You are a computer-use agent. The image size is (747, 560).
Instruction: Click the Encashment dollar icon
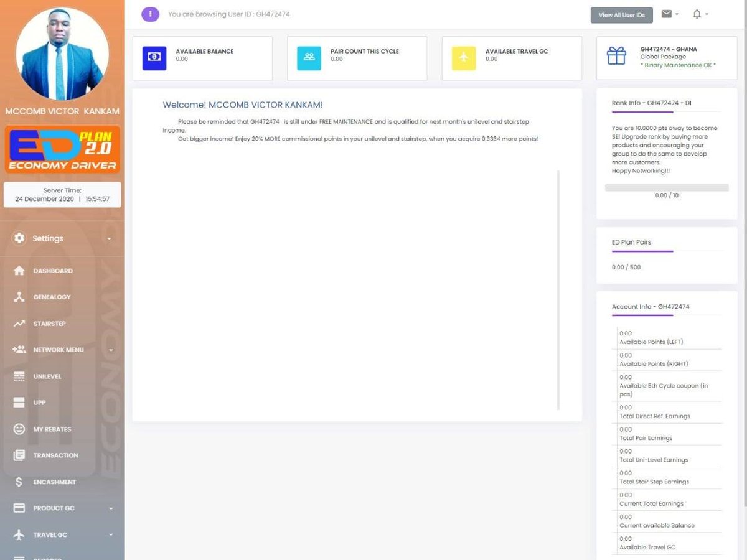[x=19, y=482]
